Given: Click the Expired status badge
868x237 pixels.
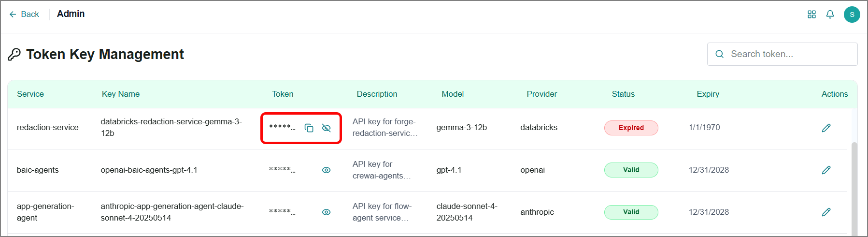Looking at the screenshot, I should point(631,128).
